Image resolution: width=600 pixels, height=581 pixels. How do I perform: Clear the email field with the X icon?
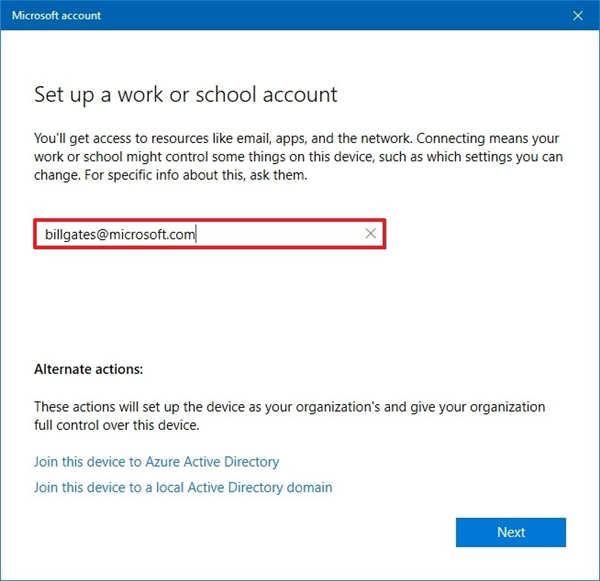click(x=370, y=233)
